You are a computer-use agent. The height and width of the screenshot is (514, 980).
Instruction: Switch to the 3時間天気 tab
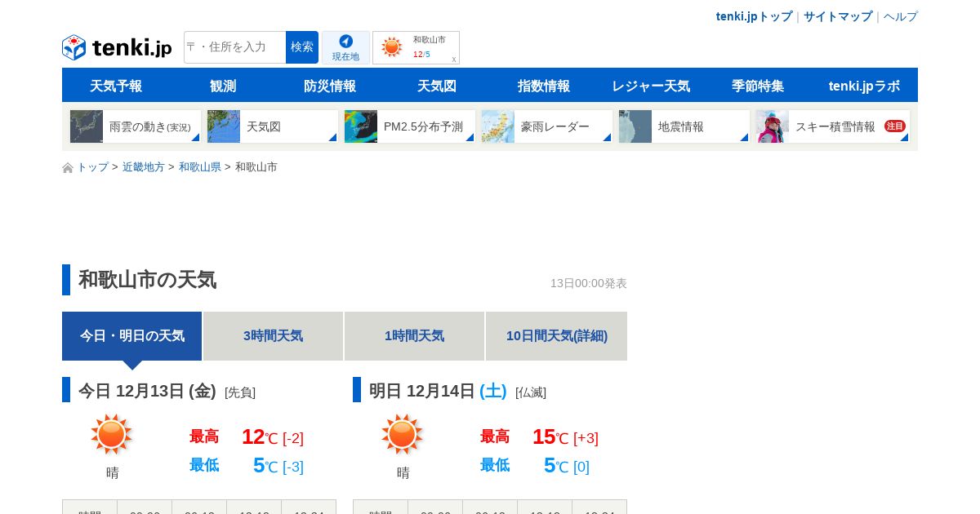273,336
